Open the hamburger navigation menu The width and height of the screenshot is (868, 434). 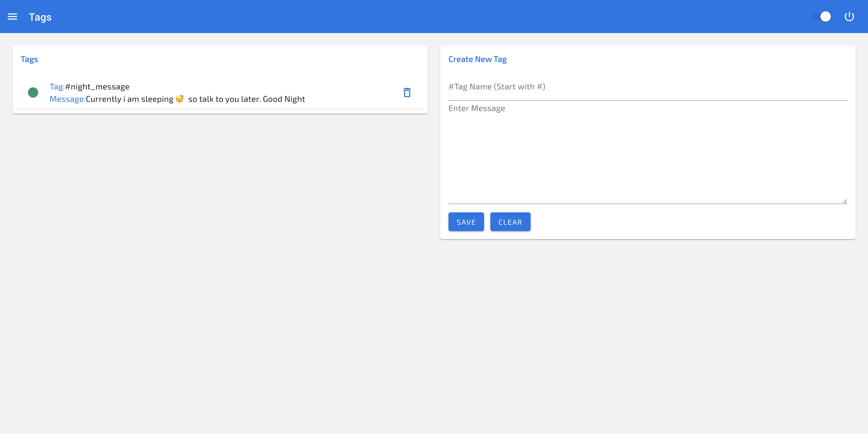coord(12,17)
